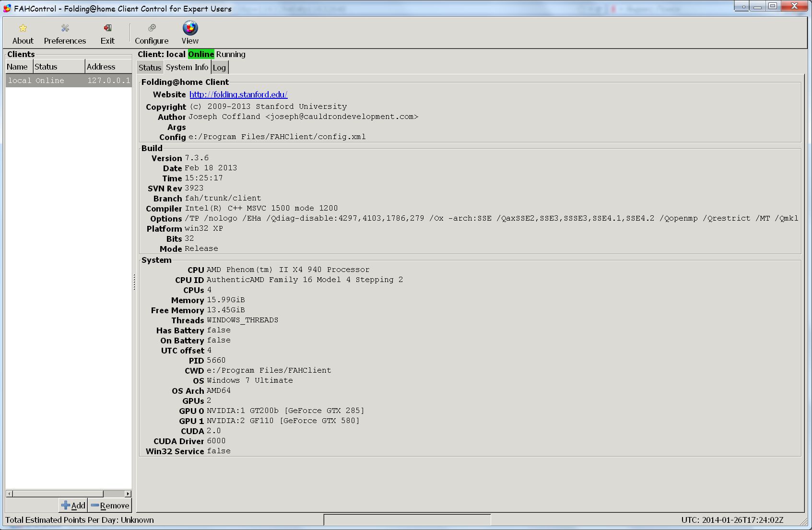
Task: Click the platform value win32 XP
Action: click(x=204, y=228)
